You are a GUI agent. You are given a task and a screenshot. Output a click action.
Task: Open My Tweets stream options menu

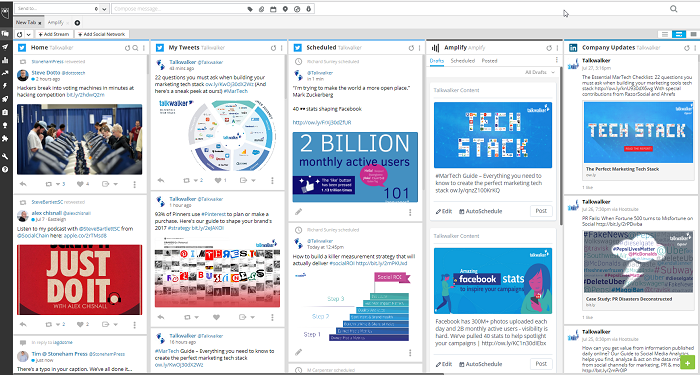[281, 48]
